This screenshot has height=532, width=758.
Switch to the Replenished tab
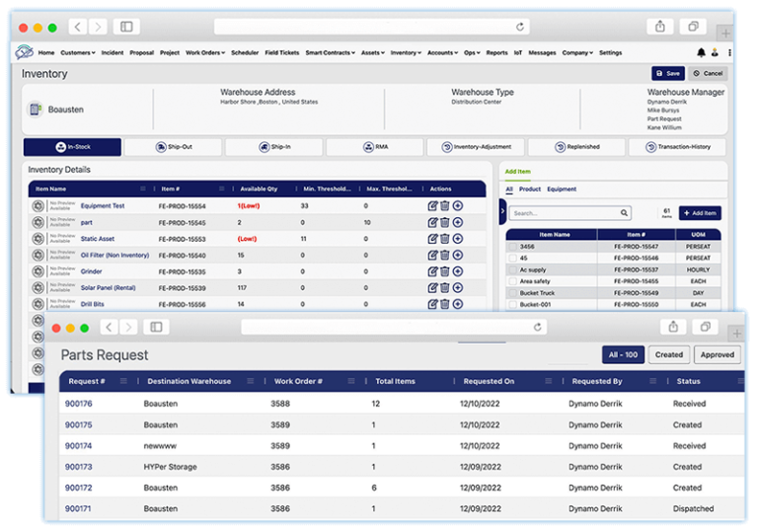[x=576, y=147]
